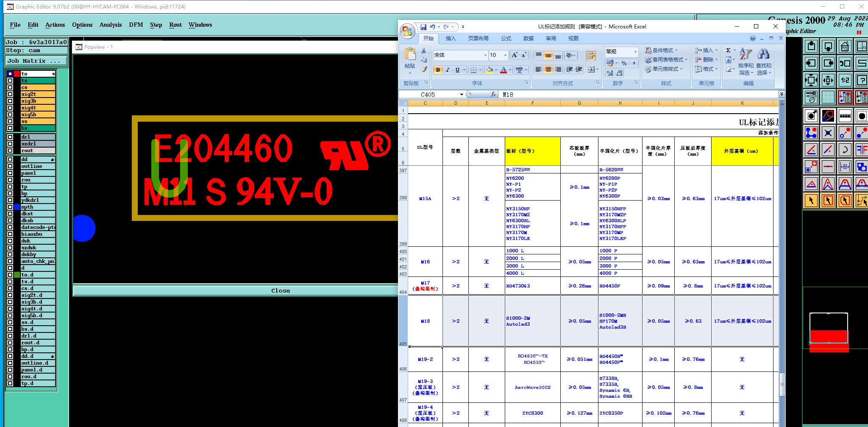
Task: Click the center horizontal alignment icon
Action: click(x=548, y=70)
